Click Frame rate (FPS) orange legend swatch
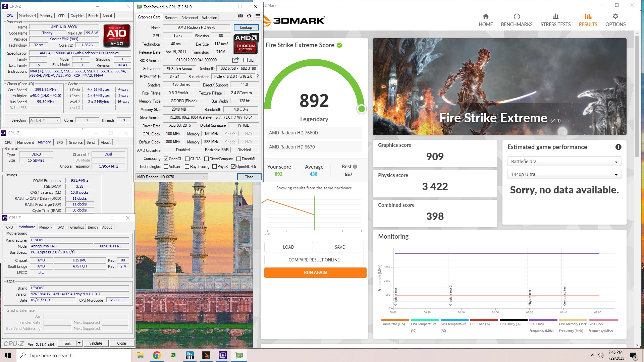644x362 pixels. (395, 320)
